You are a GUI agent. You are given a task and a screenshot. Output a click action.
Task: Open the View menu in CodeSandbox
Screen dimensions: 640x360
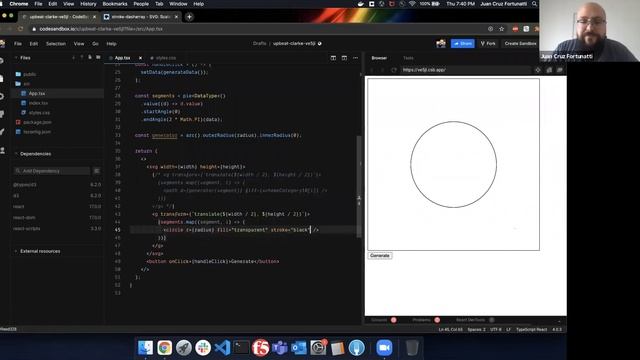(79, 44)
